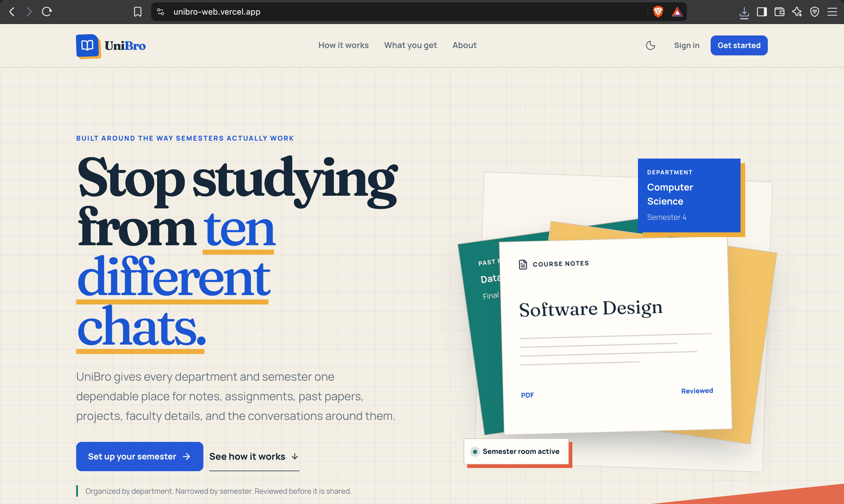Click the 'Built around the way semesters' tagline
The image size is (844, 504).
coord(185,138)
